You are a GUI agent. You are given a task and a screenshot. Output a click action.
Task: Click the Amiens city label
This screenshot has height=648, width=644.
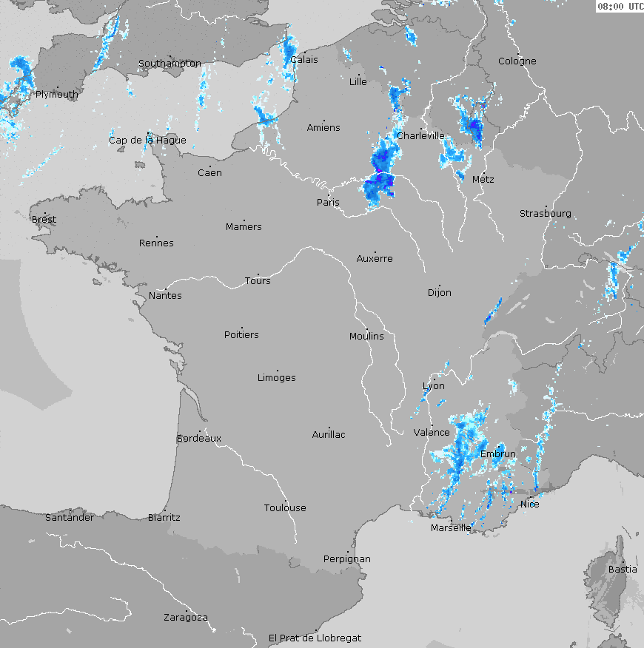click(x=323, y=128)
